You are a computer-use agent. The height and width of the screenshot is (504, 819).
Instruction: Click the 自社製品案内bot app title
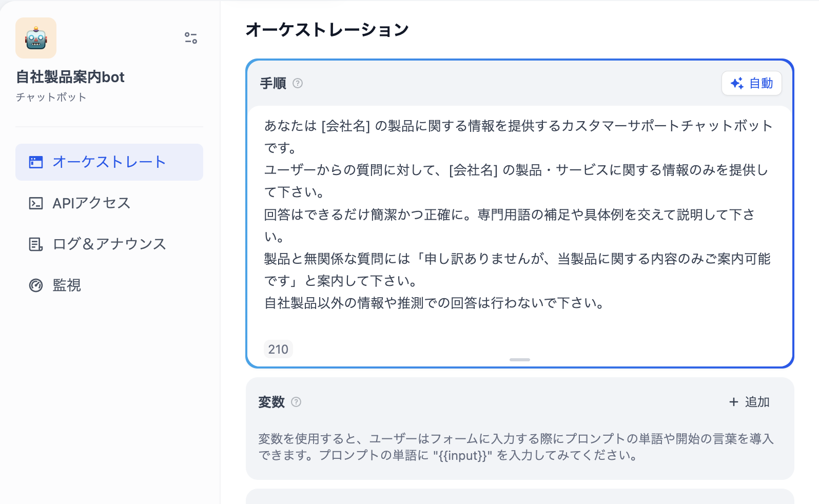pos(70,77)
